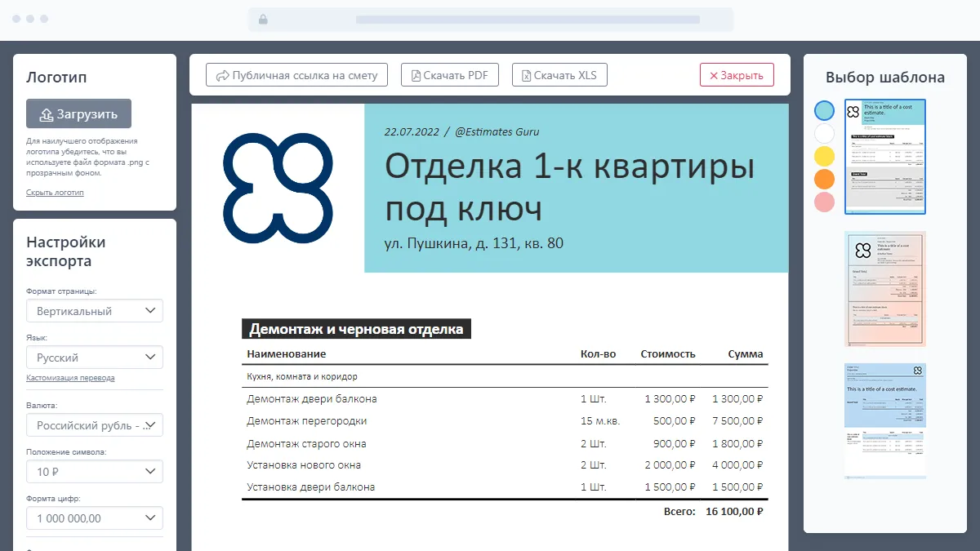Open the page format dropdown Вертикальный
The height and width of the screenshot is (551, 980).
(x=94, y=311)
